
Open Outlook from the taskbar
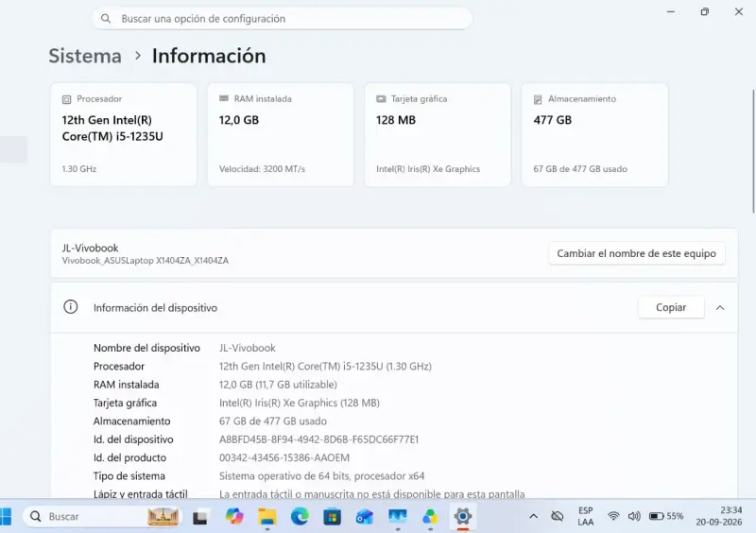pyautogui.click(x=365, y=517)
